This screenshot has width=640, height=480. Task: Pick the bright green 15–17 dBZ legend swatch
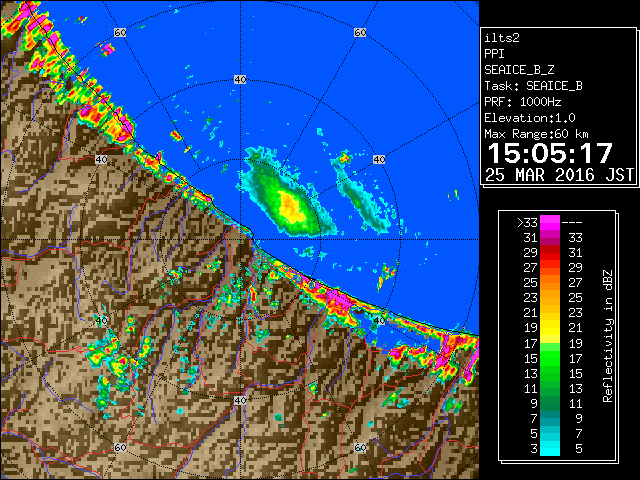(550, 358)
